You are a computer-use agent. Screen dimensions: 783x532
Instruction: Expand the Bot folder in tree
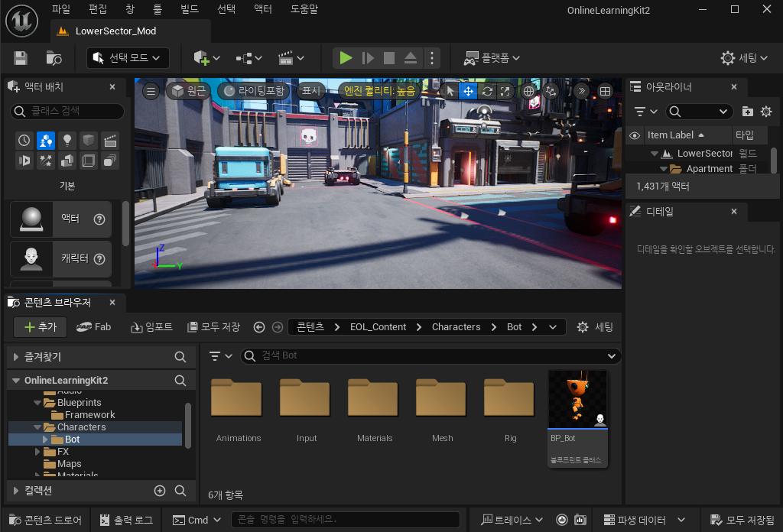[45, 440]
